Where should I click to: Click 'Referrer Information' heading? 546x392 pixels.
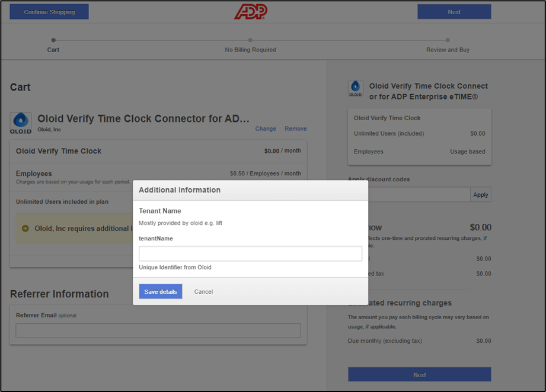click(x=59, y=294)
